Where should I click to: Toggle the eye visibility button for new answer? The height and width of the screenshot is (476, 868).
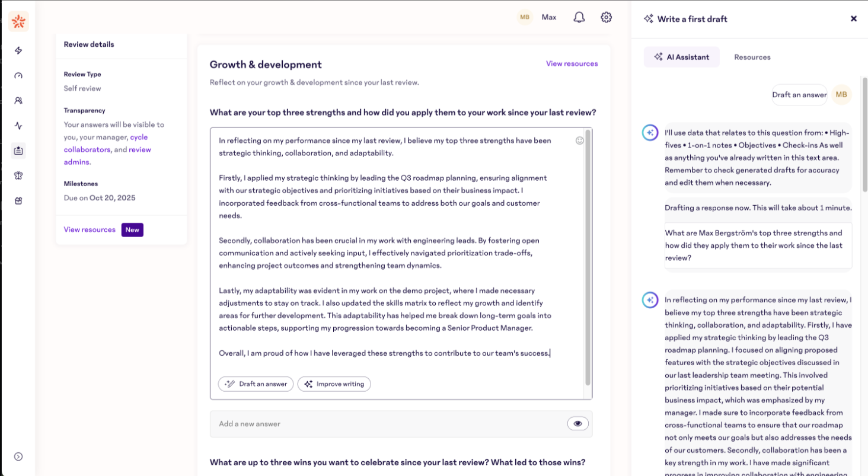(577, 423)
